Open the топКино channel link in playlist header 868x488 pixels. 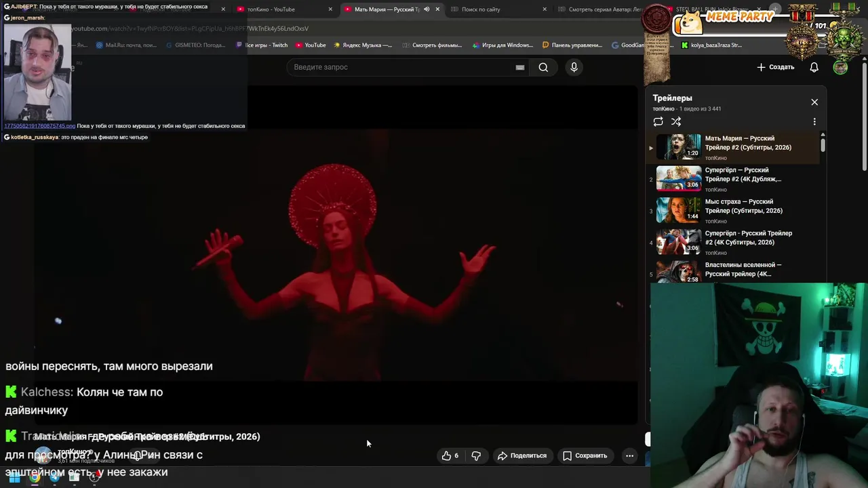coord(663,109)
